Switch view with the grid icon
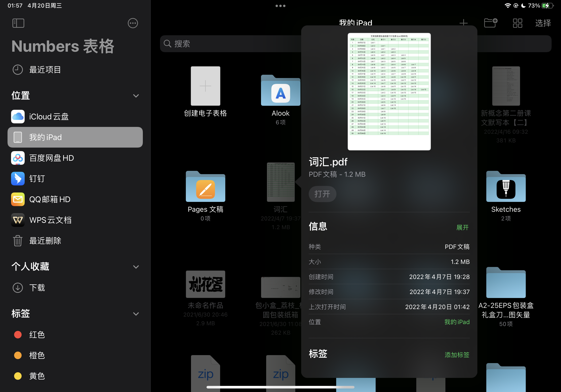The image size is (561, 392). point(517,23)
